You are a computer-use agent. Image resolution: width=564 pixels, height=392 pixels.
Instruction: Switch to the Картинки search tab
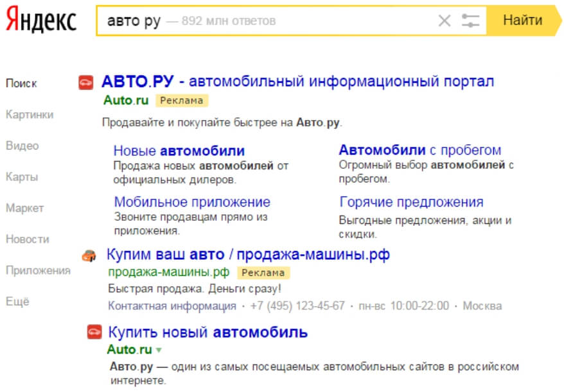click(30, 115)
